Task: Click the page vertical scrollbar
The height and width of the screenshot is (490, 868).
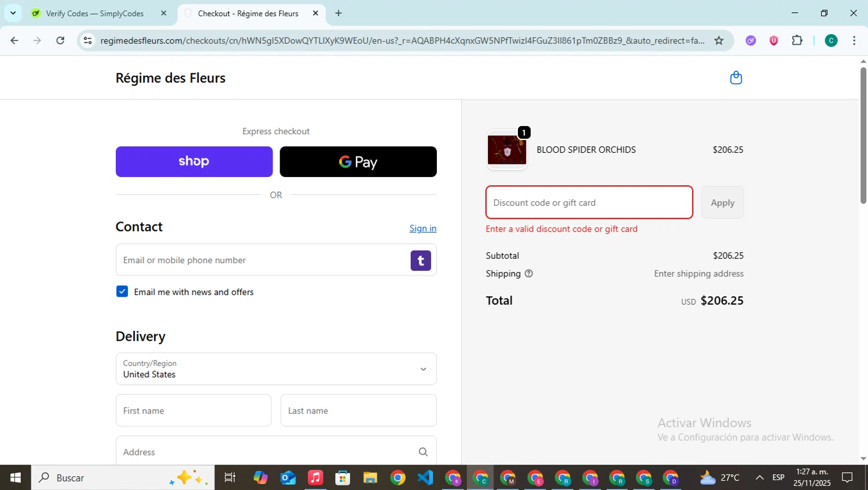Action: coord(863,135)
